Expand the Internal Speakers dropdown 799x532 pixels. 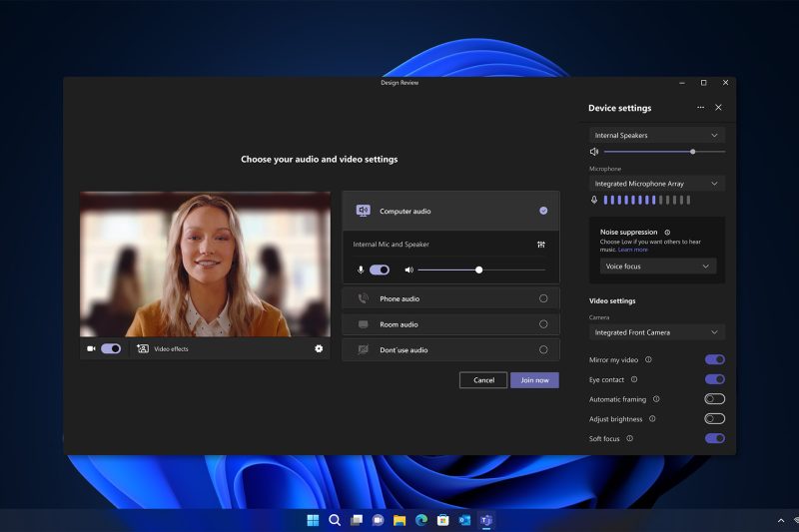click(657, 135)
